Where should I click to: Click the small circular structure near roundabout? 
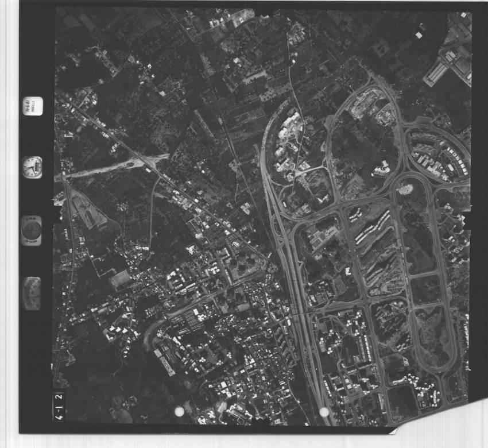point(405,188)
